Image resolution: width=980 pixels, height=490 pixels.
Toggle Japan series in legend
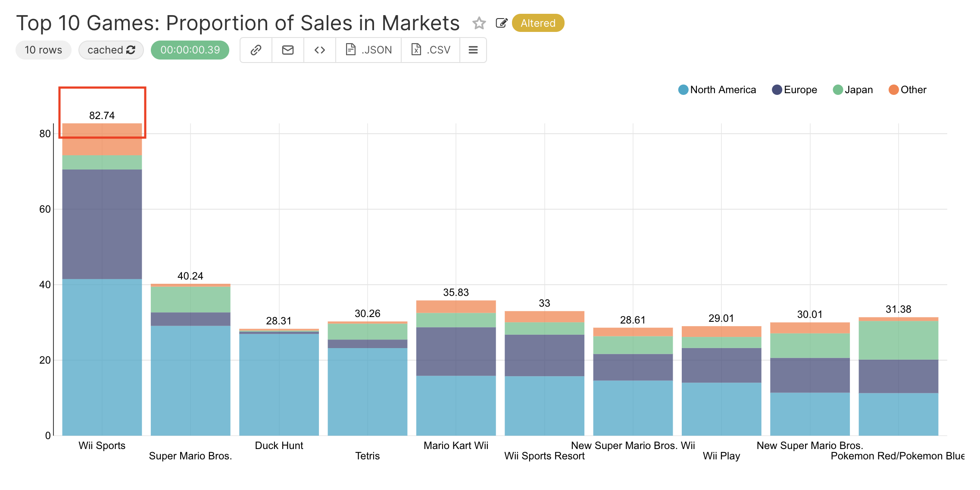[x=853, y=90]
